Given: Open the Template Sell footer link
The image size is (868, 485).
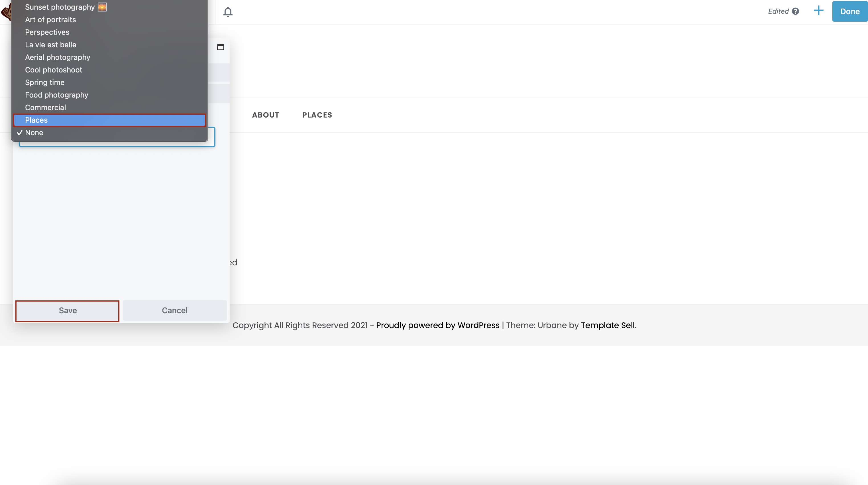Looking at the screenshot, I should click(x=608, y=325).
